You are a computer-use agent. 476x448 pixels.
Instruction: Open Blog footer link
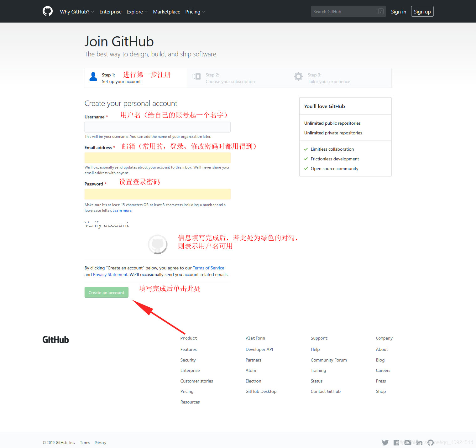click(x=380, y=360)
